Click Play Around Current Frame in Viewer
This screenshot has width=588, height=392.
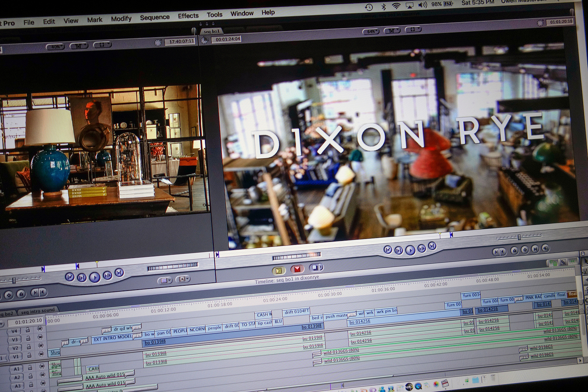pyautogui.click(x=108, y=276)
